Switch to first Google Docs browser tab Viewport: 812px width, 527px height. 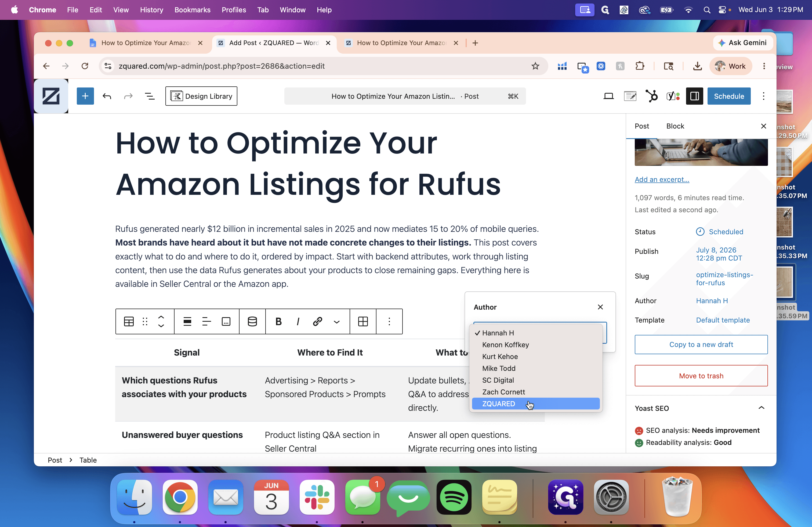point(146,43)
